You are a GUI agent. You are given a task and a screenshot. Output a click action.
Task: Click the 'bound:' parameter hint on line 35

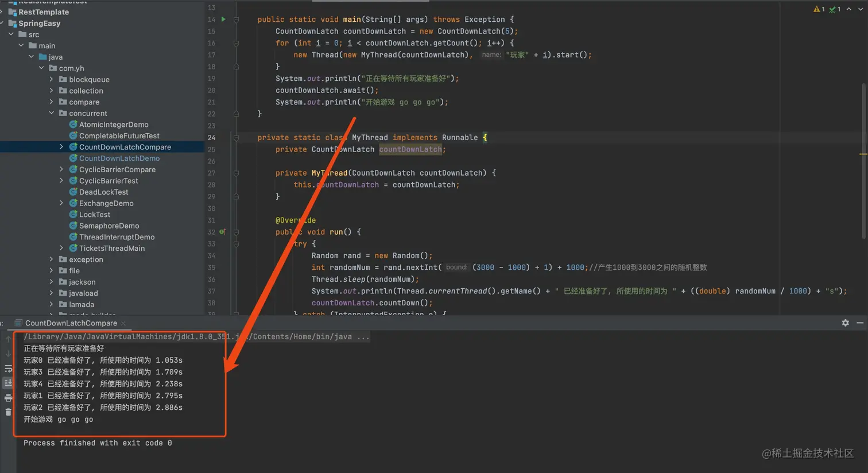pyautogui.click(x=456, y=267)
